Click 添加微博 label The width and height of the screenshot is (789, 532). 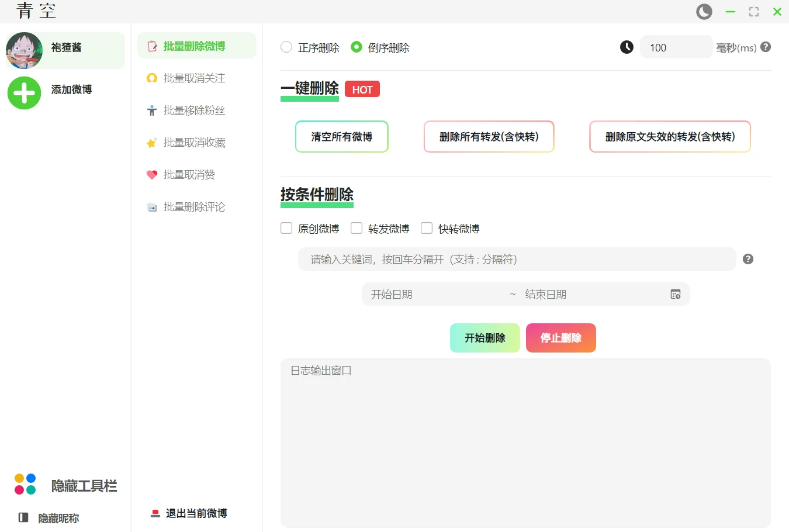coord(71,89)
